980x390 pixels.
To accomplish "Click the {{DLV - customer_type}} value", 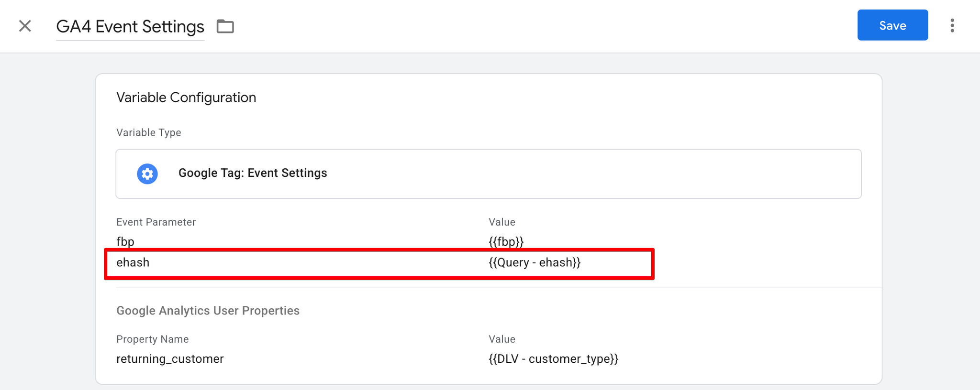I will point(553,359).
